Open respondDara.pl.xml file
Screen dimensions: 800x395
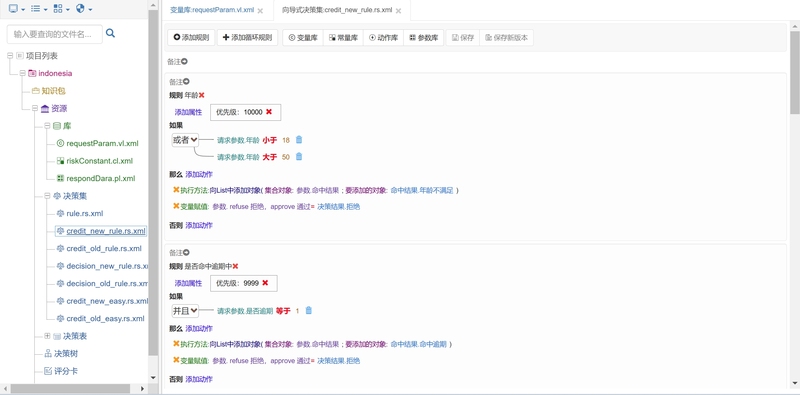coord(101,179)
